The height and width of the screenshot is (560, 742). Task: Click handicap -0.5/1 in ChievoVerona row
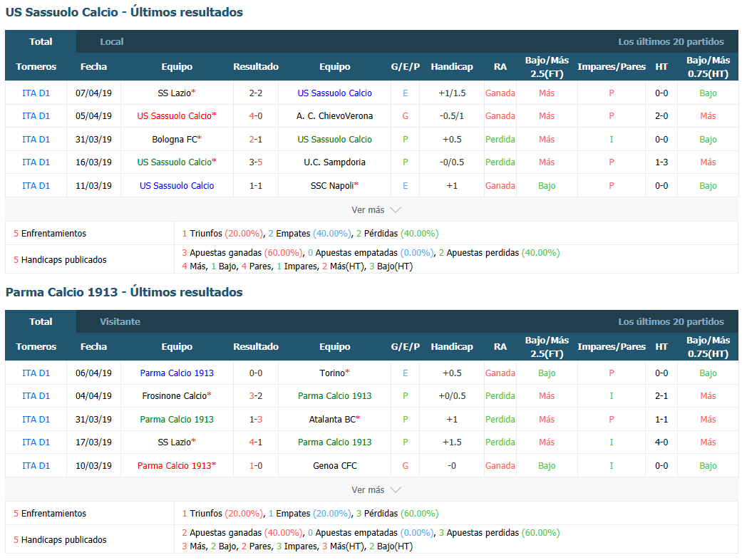point(452,116)
